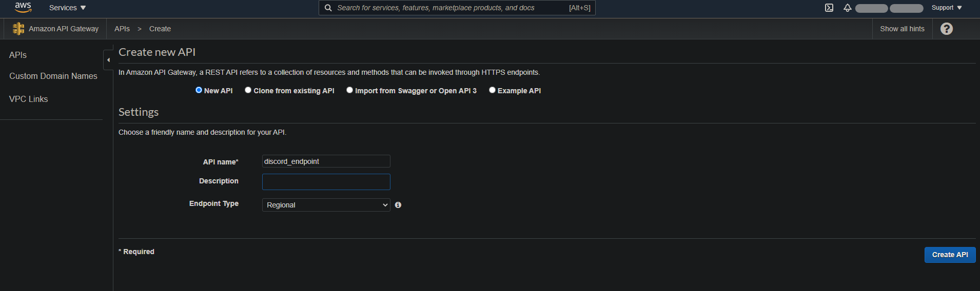The width and height of the screenshot is (980, 291).
Task: Open the blurred account name menu
Action: pos(871,8)
